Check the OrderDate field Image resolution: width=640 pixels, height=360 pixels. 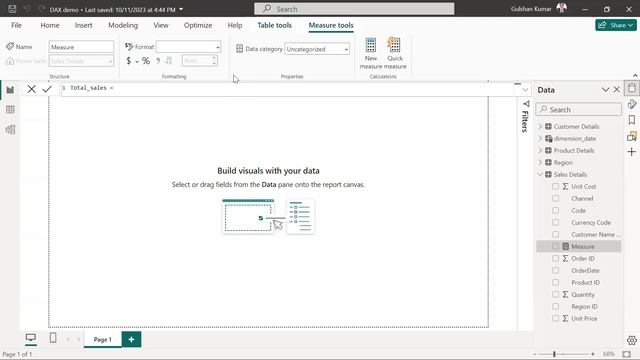(556, 271)
